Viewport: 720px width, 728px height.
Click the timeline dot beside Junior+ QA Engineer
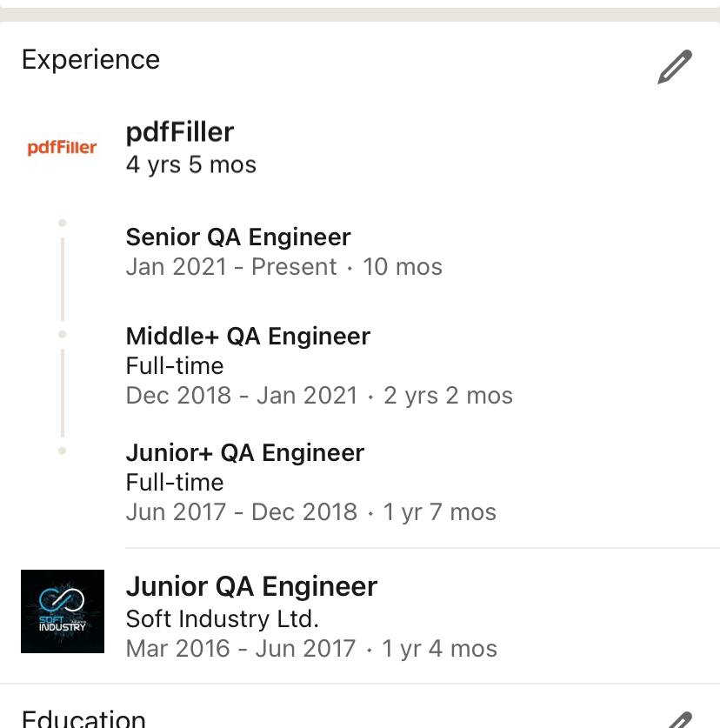[x=63, y=451]
